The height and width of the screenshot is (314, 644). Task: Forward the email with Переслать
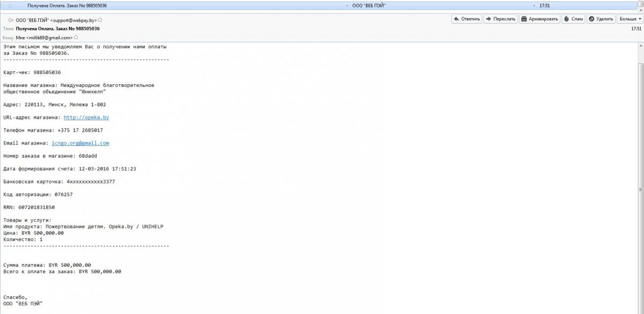click(500, 19)
